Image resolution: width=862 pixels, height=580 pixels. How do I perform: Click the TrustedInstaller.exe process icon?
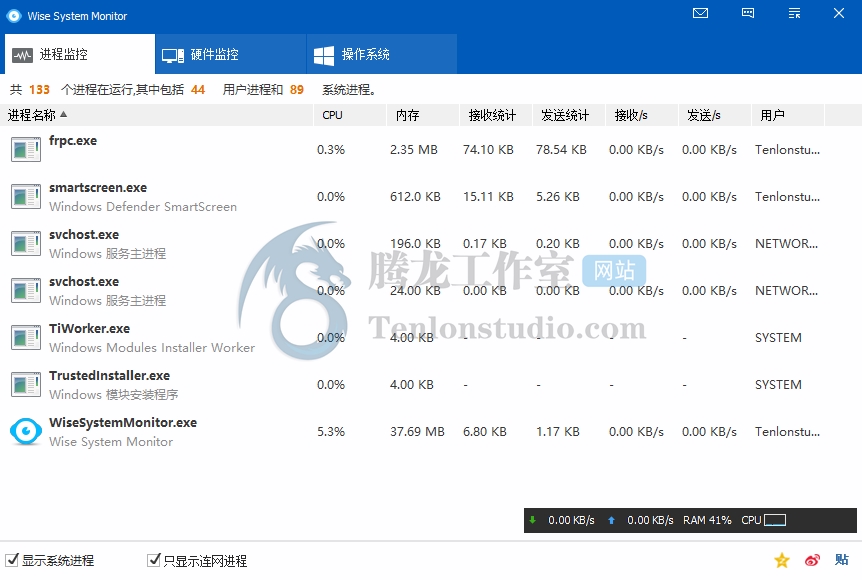click(x=26, y=385)
